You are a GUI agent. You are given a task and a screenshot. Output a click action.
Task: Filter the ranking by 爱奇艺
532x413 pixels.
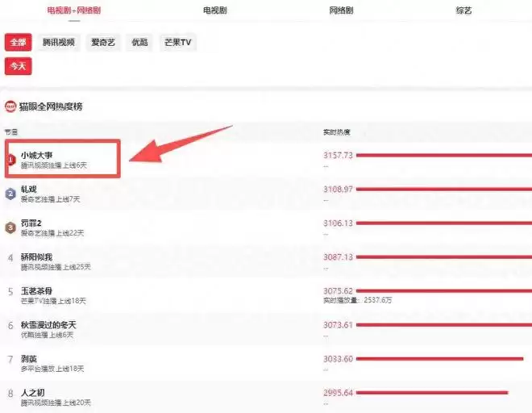pyautogui.click(x=105, y=43)
